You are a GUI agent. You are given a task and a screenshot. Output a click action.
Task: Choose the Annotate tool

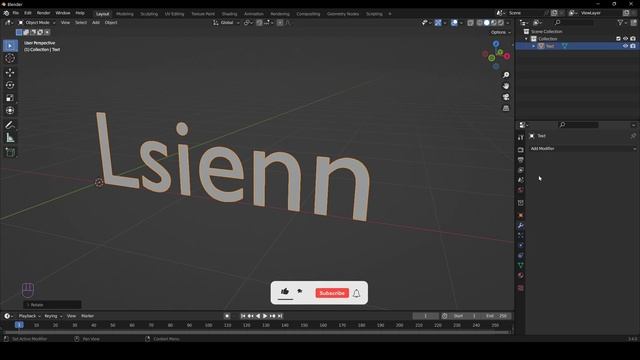coord(10,125)
